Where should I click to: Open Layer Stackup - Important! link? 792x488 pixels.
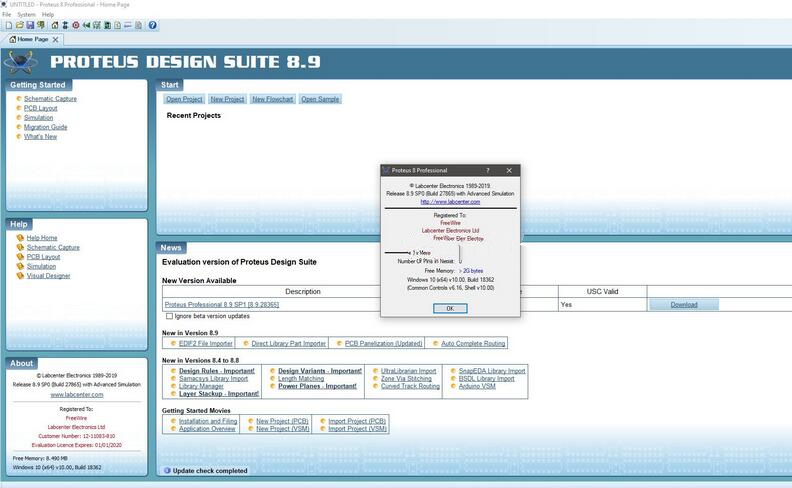click(219, 394)
